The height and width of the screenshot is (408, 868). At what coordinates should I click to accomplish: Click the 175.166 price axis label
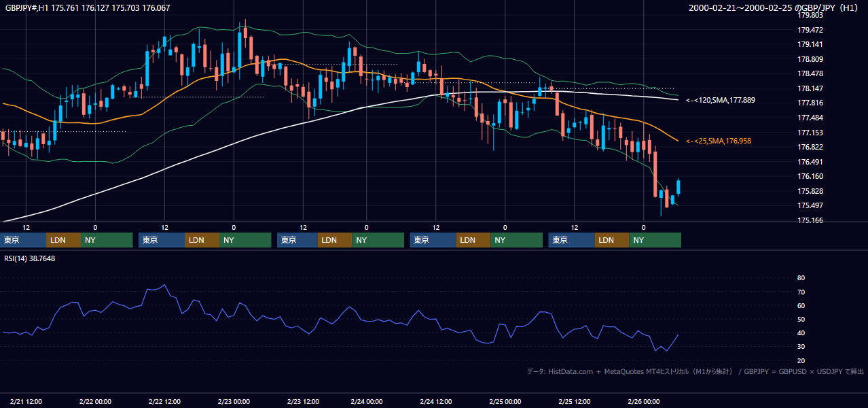[810, 220]
